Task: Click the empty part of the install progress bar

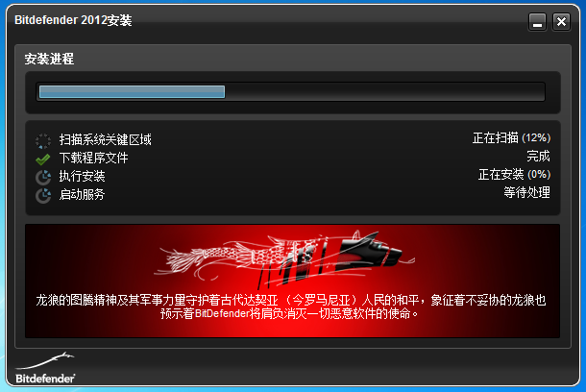Action: tap(384, 91)
